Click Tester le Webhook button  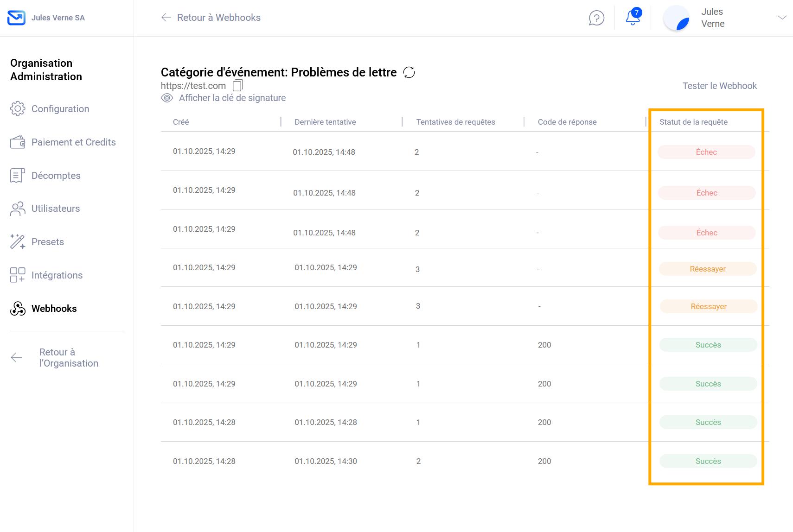point(719,86)
